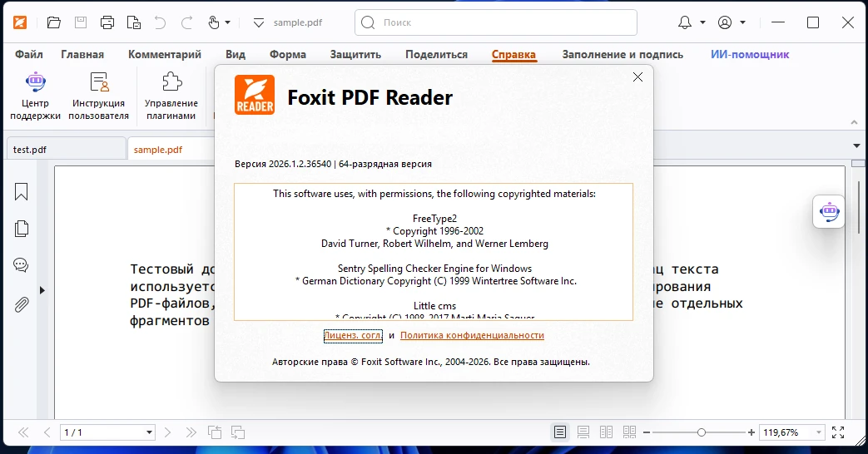Image resolution: width=868 pixels, height=454 pixels.
Task: Open the Bookmarks panel icon
Action: [x=21, y=192]
